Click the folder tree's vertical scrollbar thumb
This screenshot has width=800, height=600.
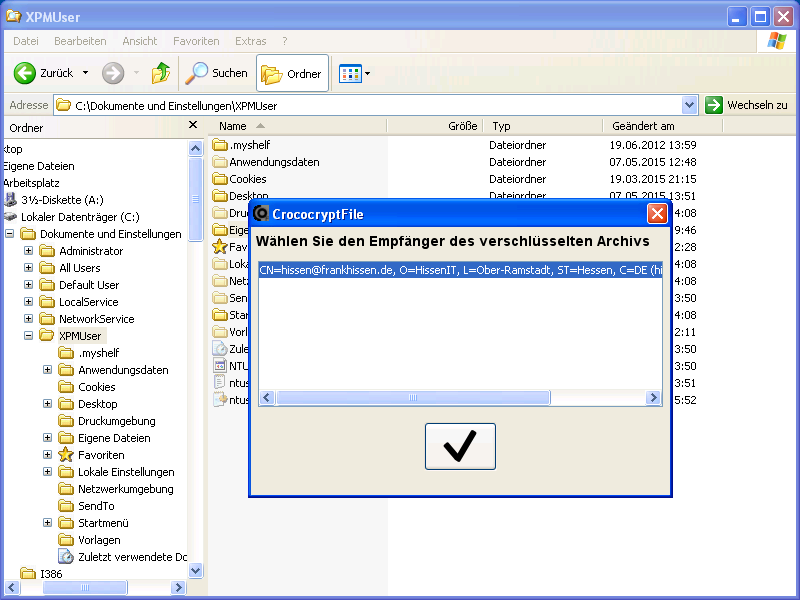[x=195, y=199]
